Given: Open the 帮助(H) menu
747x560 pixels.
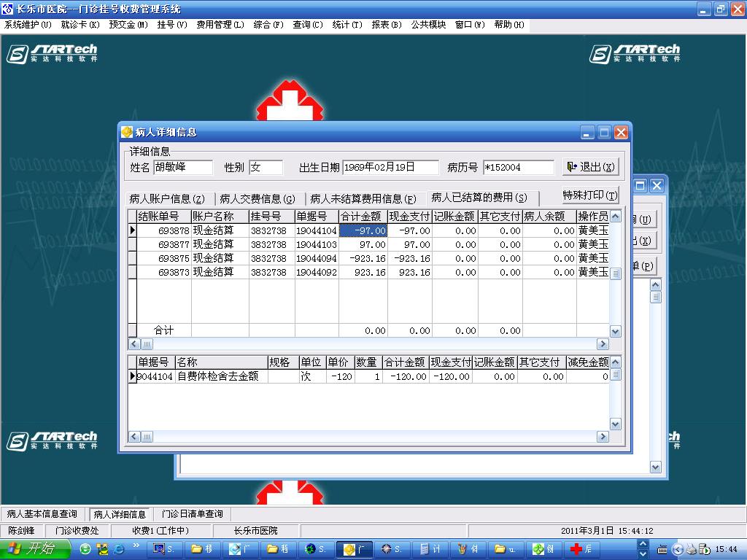Looking at the screenshot, I should pyautogui.click(x=509, y=24).
